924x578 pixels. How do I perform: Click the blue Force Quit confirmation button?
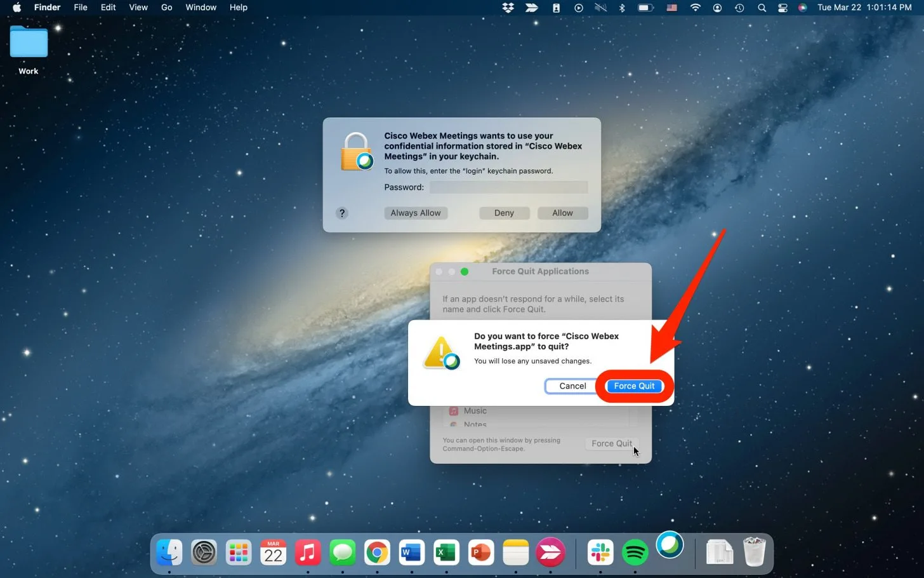pos(634,386)
